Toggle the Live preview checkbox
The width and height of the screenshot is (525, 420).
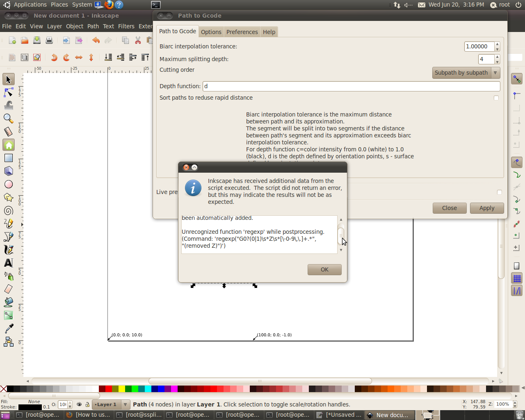point(499,192)
